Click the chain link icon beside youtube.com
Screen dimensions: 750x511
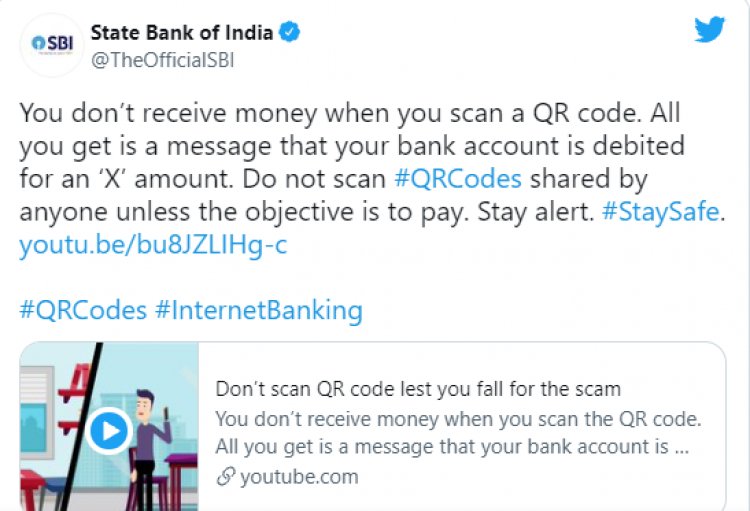pos(226,477)
